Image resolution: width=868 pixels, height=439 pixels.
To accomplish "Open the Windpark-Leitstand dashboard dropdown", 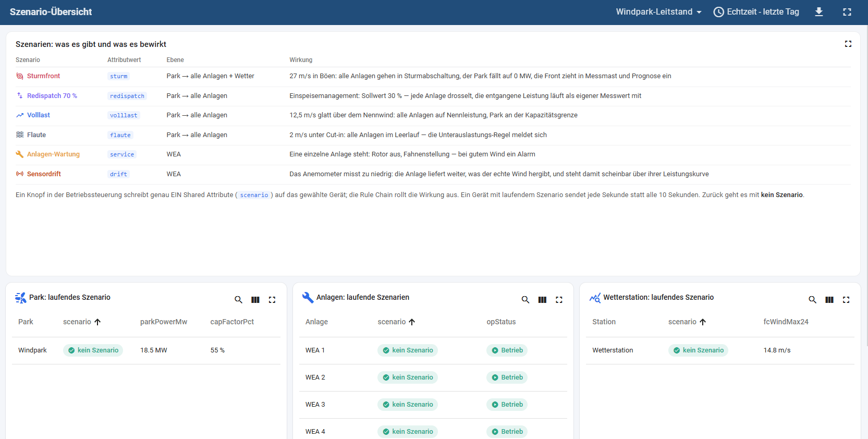I will [658, 12].
